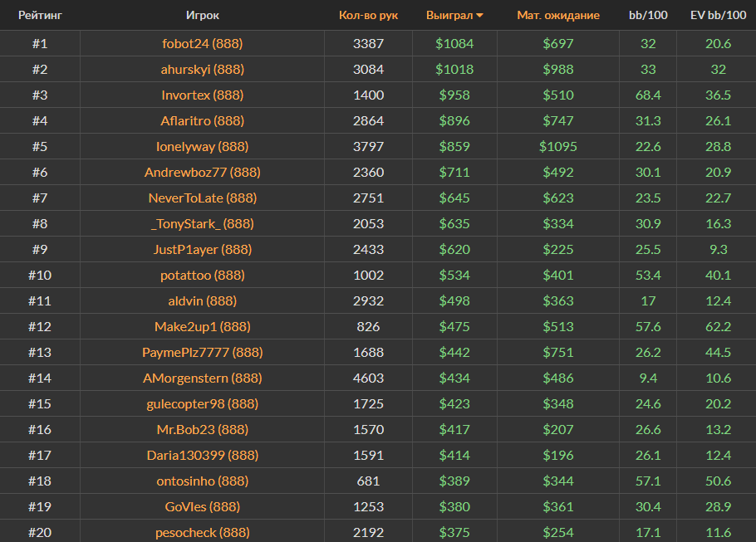Open Make2up1 (888) player page
The image size is (756, 542).
(202, 326)
